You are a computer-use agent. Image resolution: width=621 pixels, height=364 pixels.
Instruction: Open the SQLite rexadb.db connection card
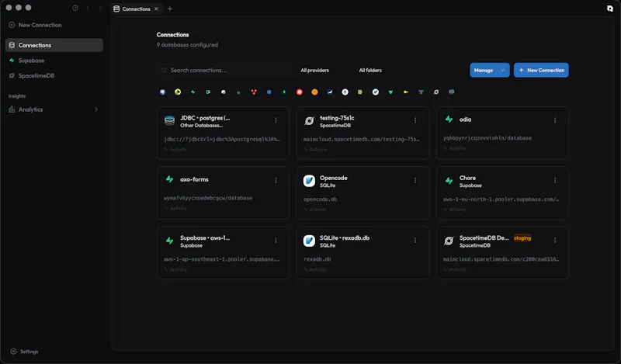(363, 253)
